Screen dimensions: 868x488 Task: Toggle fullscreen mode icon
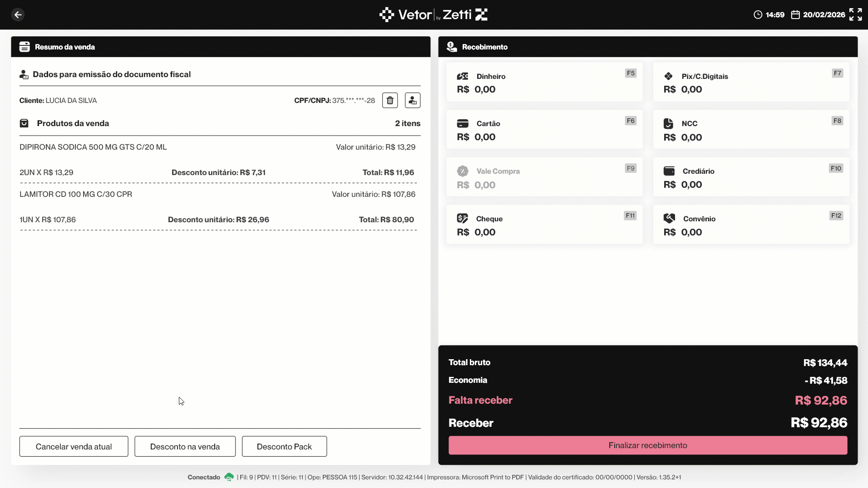click(x=855, y=15)
